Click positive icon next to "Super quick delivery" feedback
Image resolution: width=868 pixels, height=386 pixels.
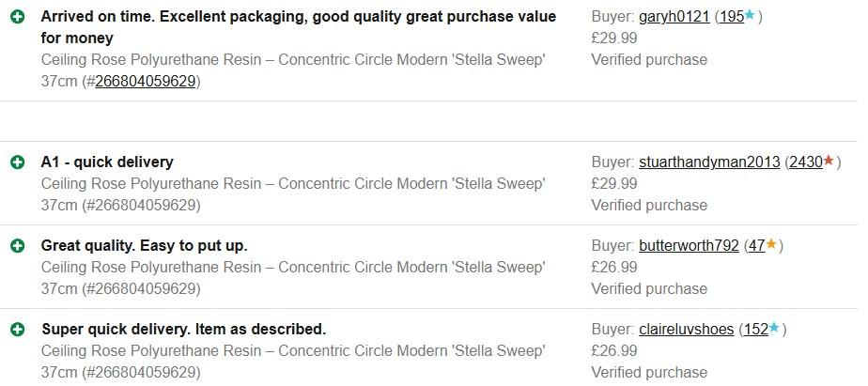(18, 330)
